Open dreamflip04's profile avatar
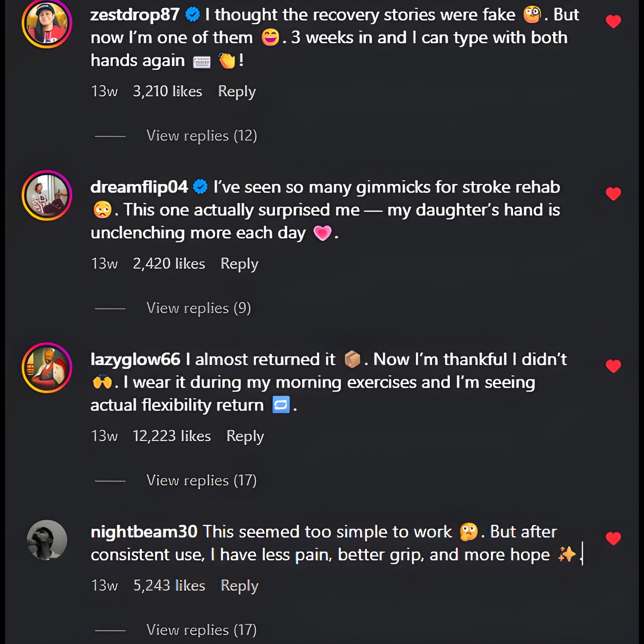The image size is (644, 644). tap(47, 195)
